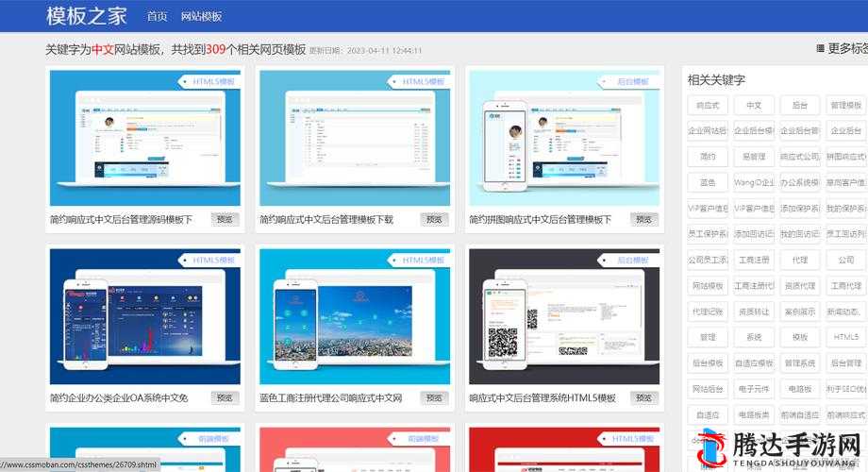
Task: Click HTML5模板 ribbon tag on 企业OA系统 card
Action: pos(209,260)
